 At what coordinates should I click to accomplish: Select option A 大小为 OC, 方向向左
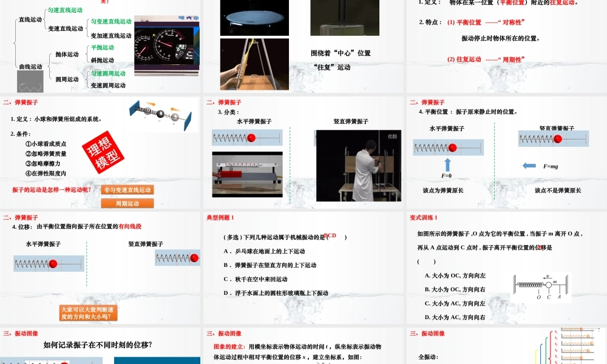pos(455,275)
